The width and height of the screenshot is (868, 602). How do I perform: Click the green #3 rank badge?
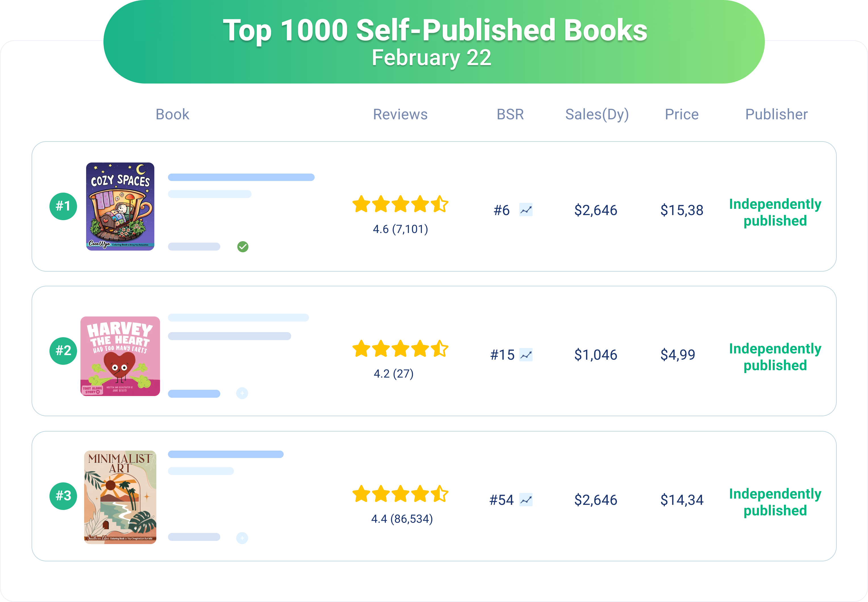pyautogui.click(x=63, y=496)
